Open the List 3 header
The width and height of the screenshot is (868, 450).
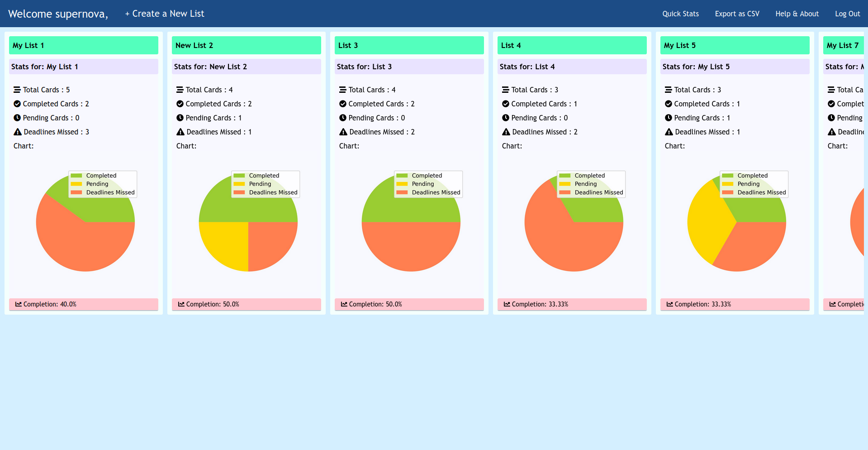409,45
